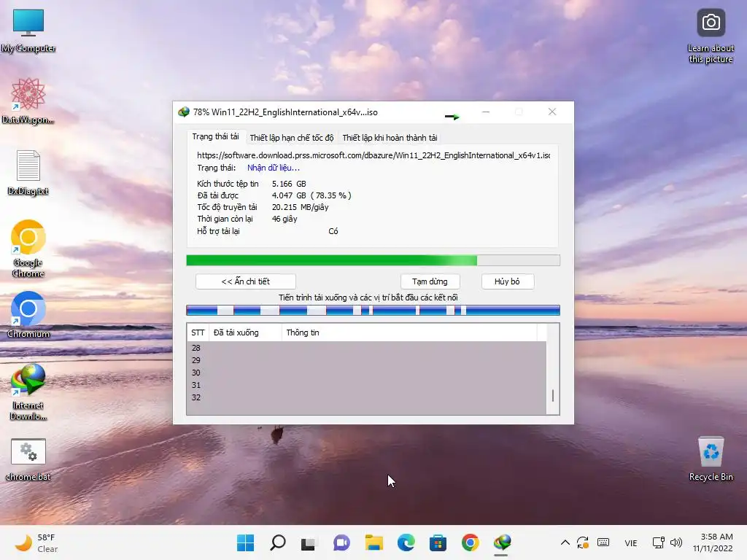Open Microsoft Store from taskbar
The width and height of the screenshot is (747, 560).
pyautogui.click(x=438, y=542)
